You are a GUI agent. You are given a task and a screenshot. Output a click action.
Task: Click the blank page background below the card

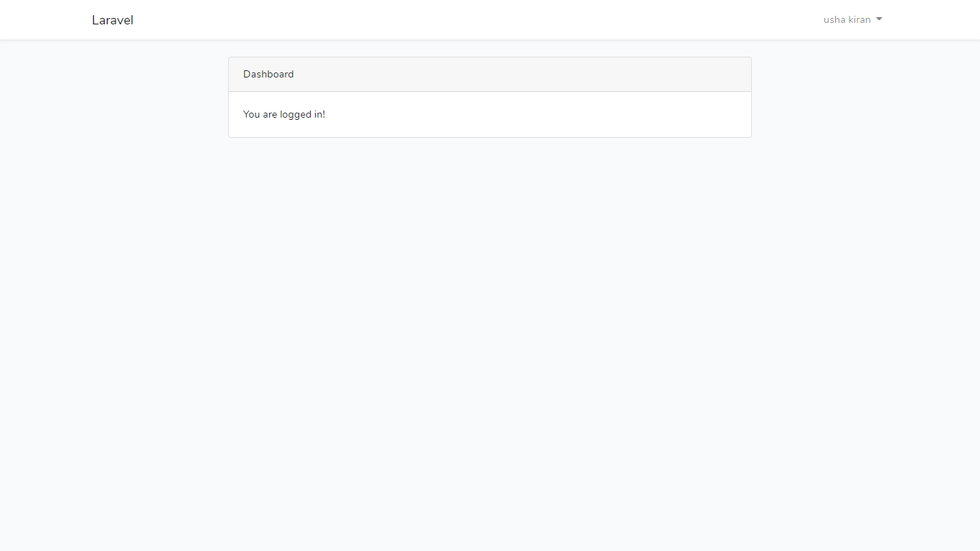pos(490,344)
